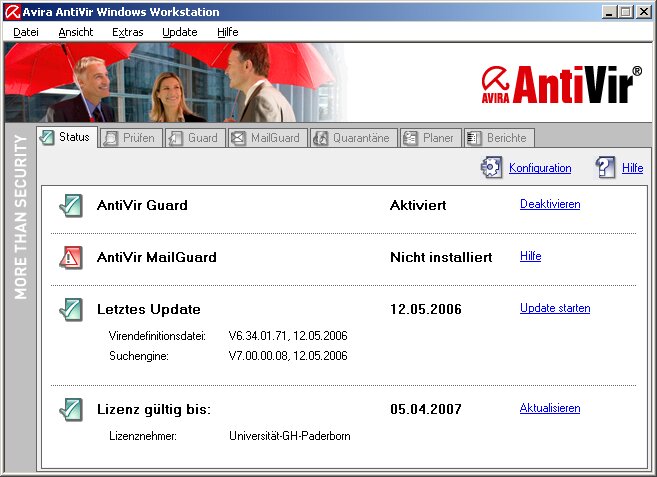This screenshot has width=657, height=477.
Task: Click the Letztes Update checkmark icon
Action: [x=71, y=309]
